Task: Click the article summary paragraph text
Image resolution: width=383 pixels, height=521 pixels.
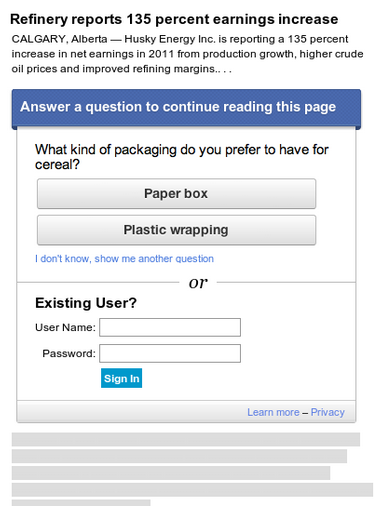Action: click(x=187, y=54)
